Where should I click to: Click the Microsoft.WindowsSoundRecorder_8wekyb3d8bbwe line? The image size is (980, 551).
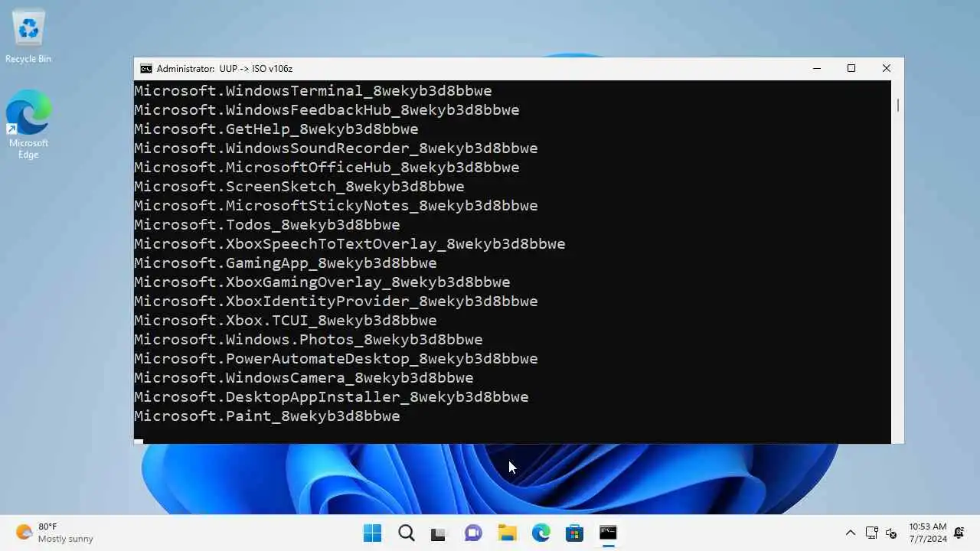[x=336, y=148]
